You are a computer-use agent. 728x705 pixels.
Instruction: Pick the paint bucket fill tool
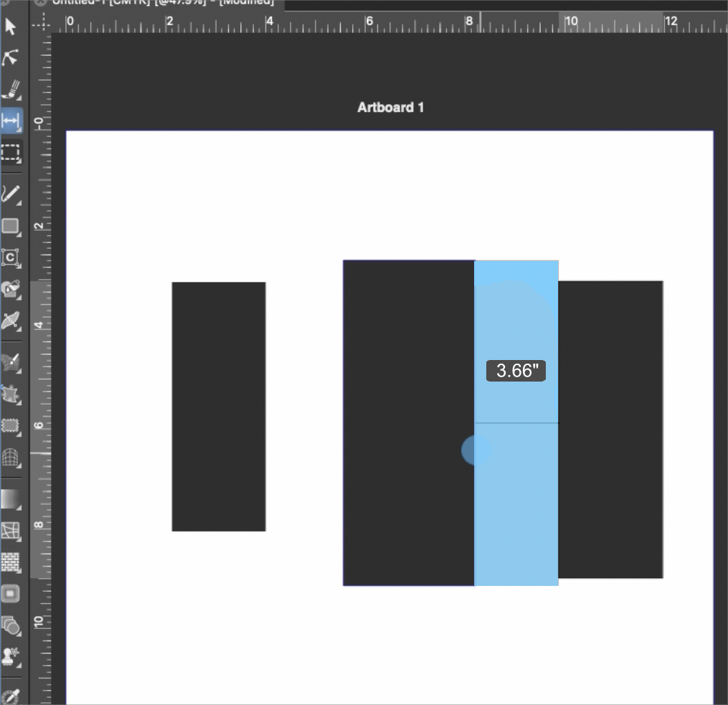tap(11, 289)
